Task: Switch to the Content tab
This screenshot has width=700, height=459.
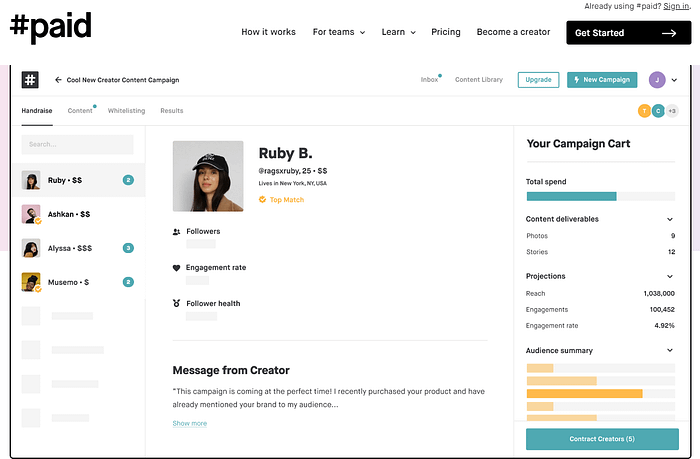Action: tap(80, 111)
